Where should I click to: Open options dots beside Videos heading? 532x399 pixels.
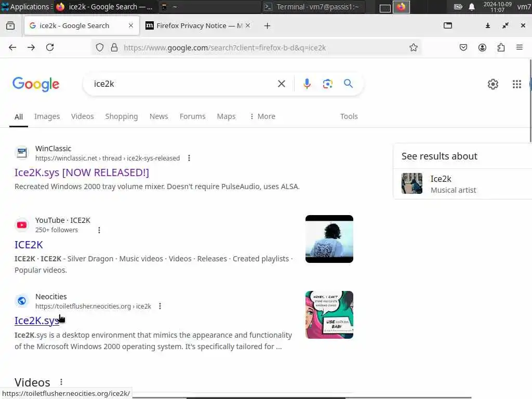tap(61, 382)
